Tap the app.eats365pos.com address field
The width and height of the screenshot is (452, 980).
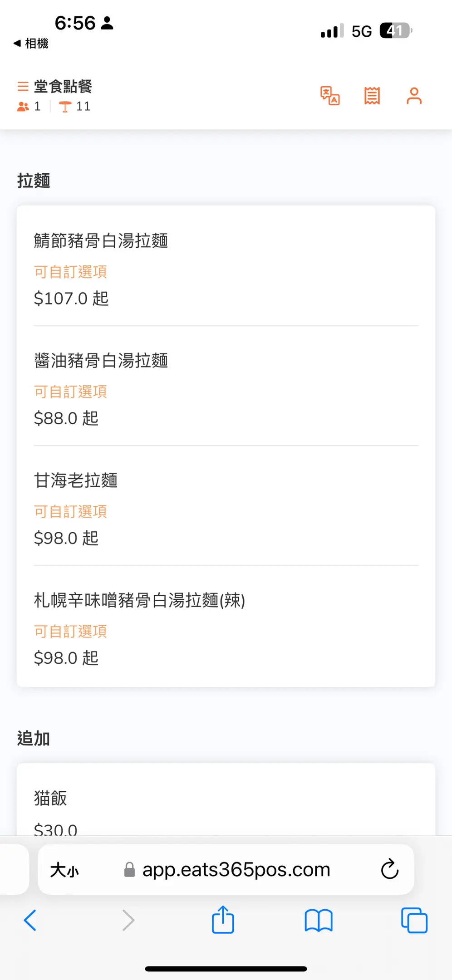click(236, 870)
